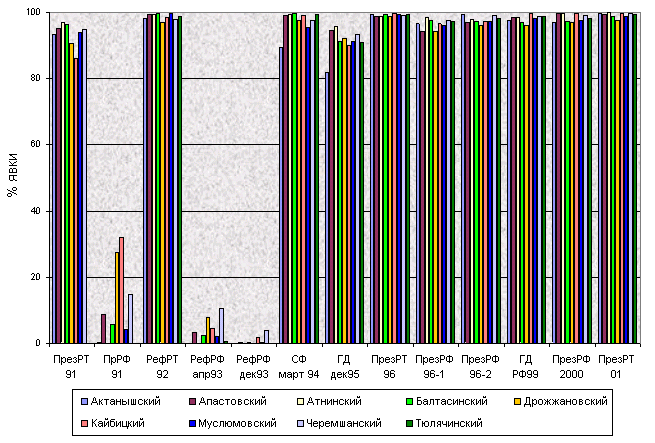Screen dimensions: 655x443
Task: Click the ПрРФ 91 axis label
Action: click(117, 367)
